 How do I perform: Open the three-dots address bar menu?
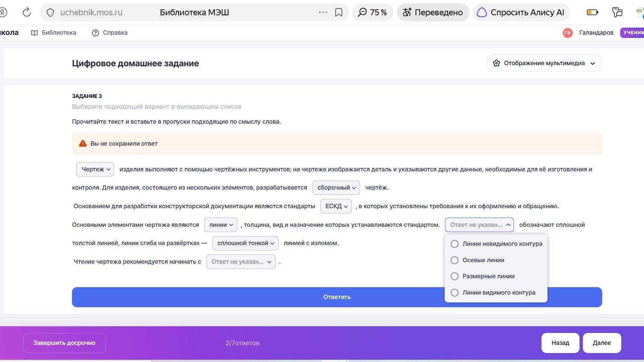[x=323, y=12]
